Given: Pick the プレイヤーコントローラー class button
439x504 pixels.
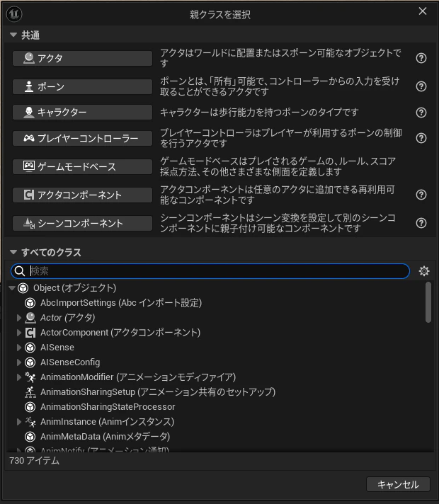Looking at the screenshot, I should pos(82,138).
